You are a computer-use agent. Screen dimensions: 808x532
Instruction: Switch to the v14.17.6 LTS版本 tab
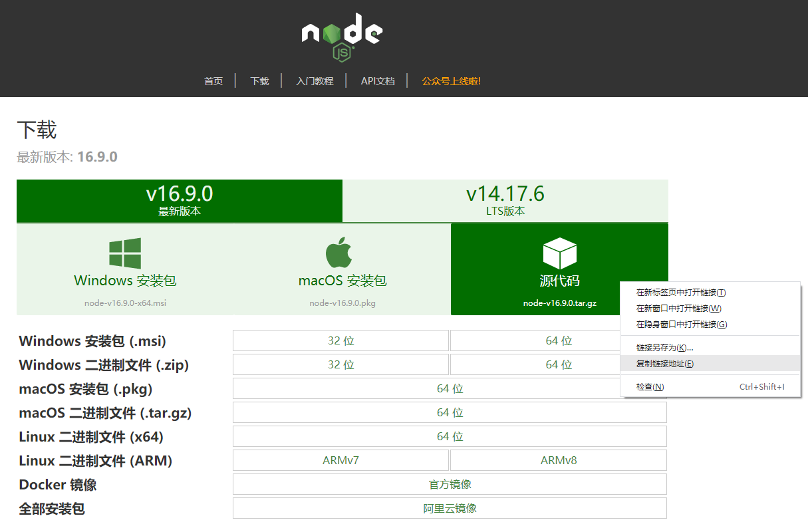pos(505,201)
